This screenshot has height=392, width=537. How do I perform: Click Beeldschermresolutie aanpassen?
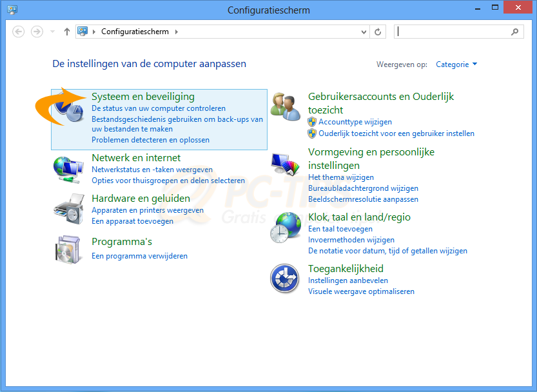pyautogui.click(x=363, y=199)
